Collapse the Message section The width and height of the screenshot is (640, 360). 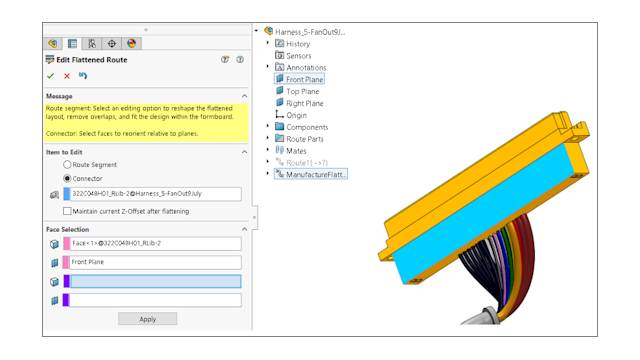244,96
